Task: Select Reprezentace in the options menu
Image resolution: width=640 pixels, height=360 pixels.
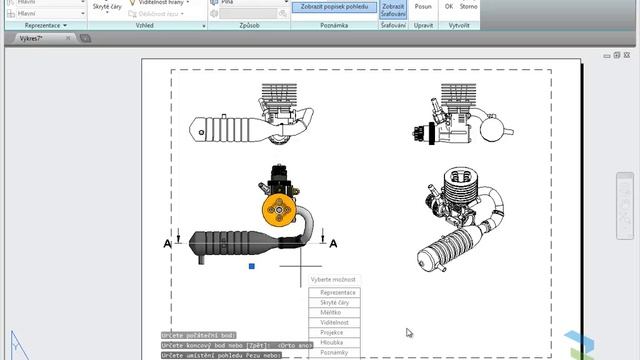Action: coord(334,293)
